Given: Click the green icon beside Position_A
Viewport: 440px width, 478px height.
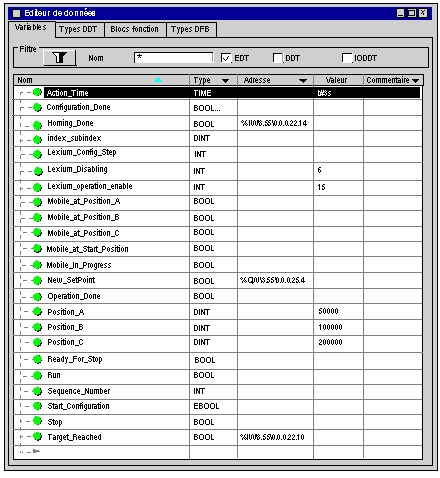Looking at the screenshot, I should coord(37,312).
